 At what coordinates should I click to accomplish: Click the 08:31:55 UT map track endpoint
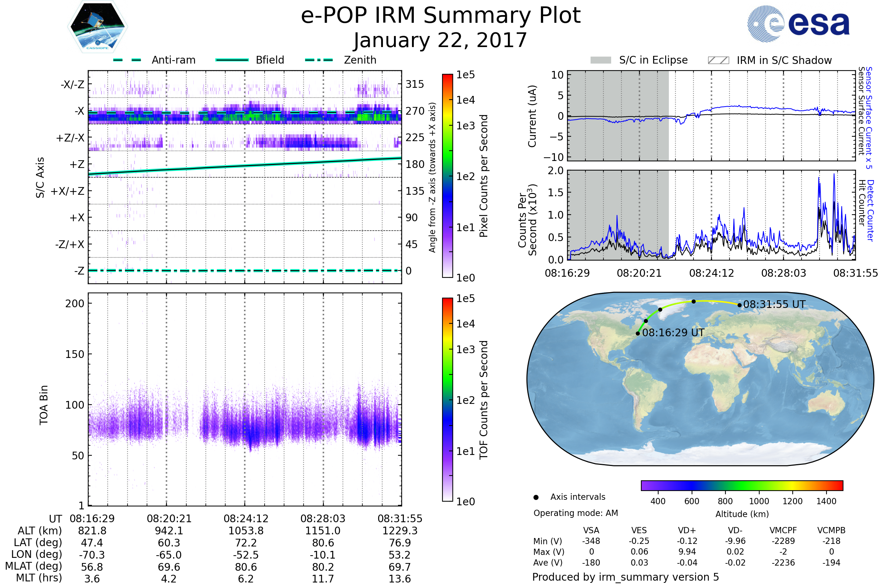(x=739, y=305)
